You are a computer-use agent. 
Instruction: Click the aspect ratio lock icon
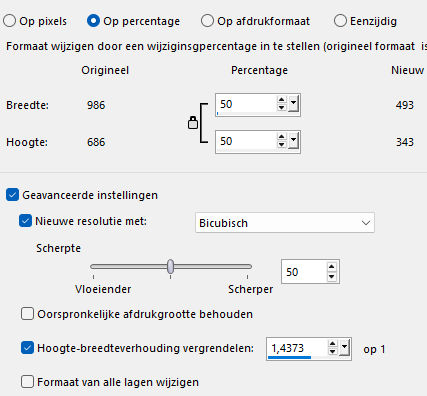(x=193, y=123)
